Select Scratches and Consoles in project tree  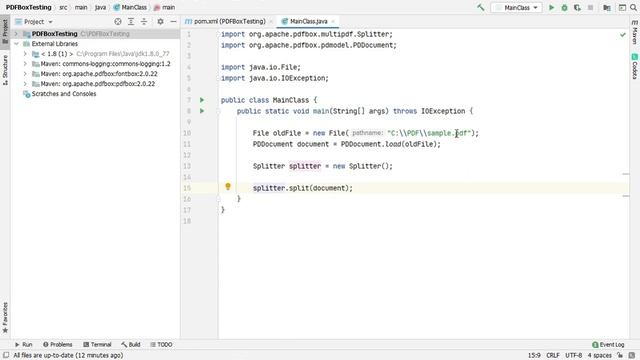pyautogui.click(x=60, y=94)
